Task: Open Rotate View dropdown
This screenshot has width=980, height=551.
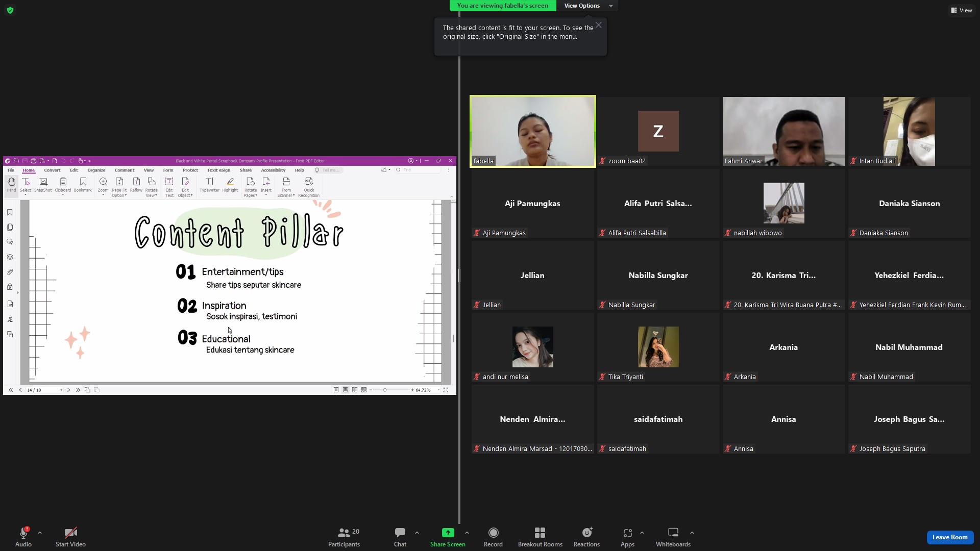Action: coord(152,187)
